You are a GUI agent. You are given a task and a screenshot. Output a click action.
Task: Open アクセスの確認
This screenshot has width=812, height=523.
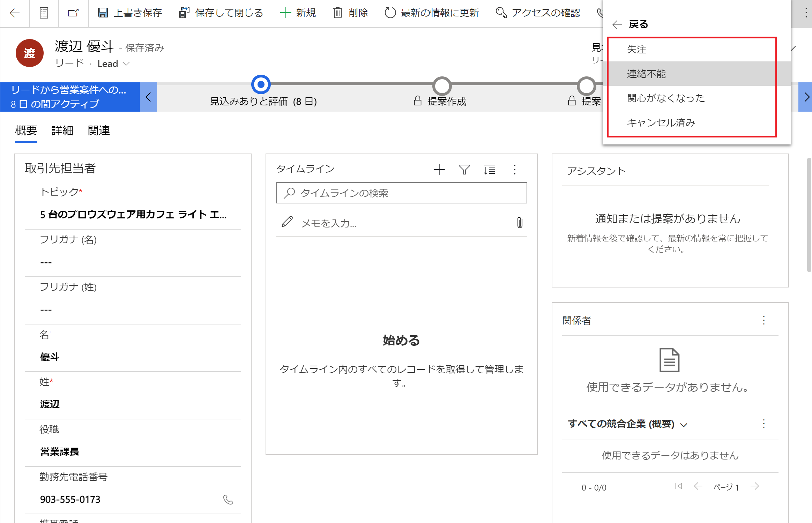(538, 13)
